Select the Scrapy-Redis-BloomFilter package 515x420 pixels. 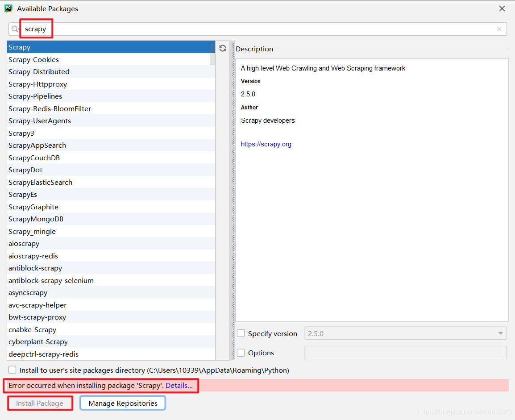tap(111, 108)
